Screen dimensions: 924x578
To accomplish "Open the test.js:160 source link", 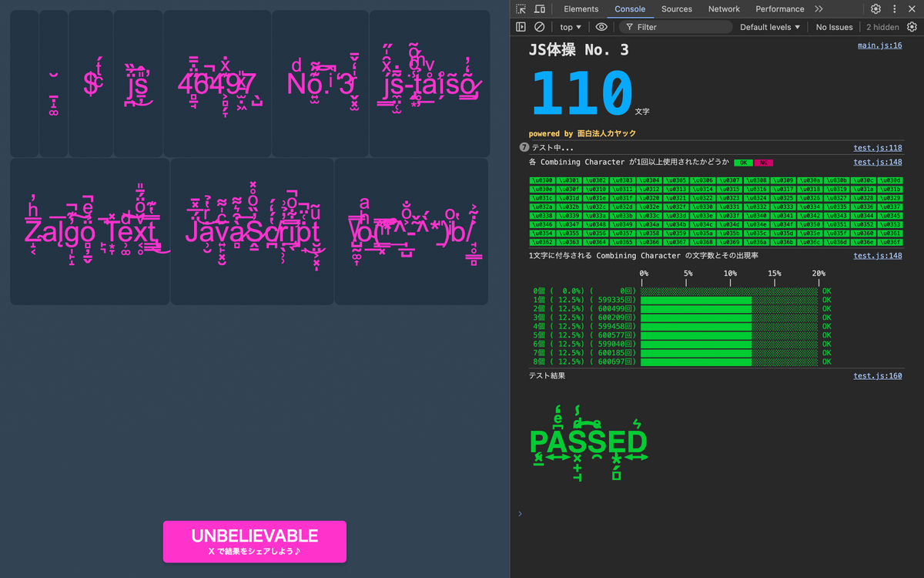I will (878, 376).
